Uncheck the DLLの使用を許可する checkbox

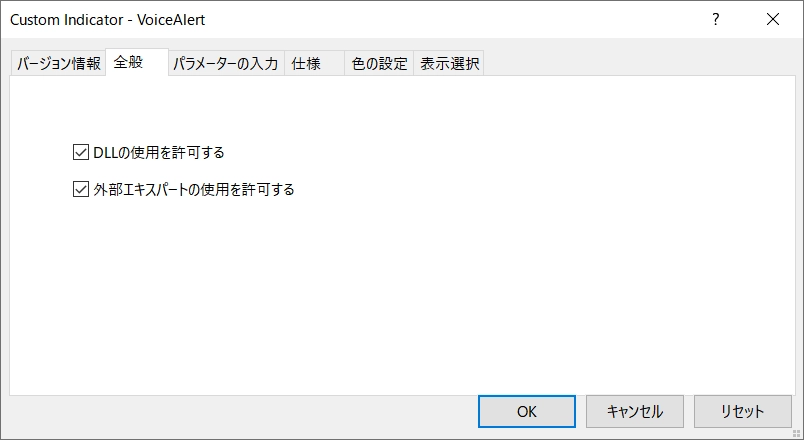[82, 153]
